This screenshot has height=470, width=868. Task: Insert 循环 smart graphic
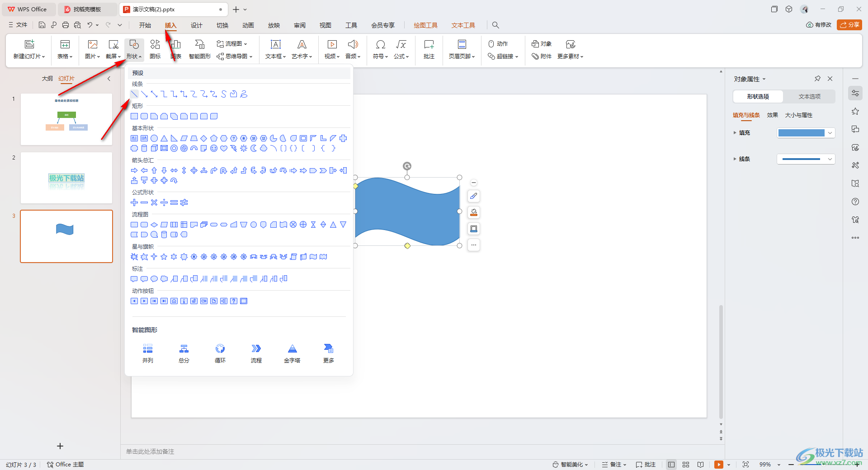(x=220, y=353)
